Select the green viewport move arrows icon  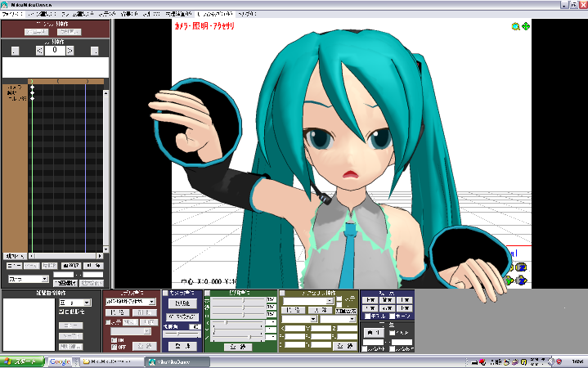click(526, 26)
